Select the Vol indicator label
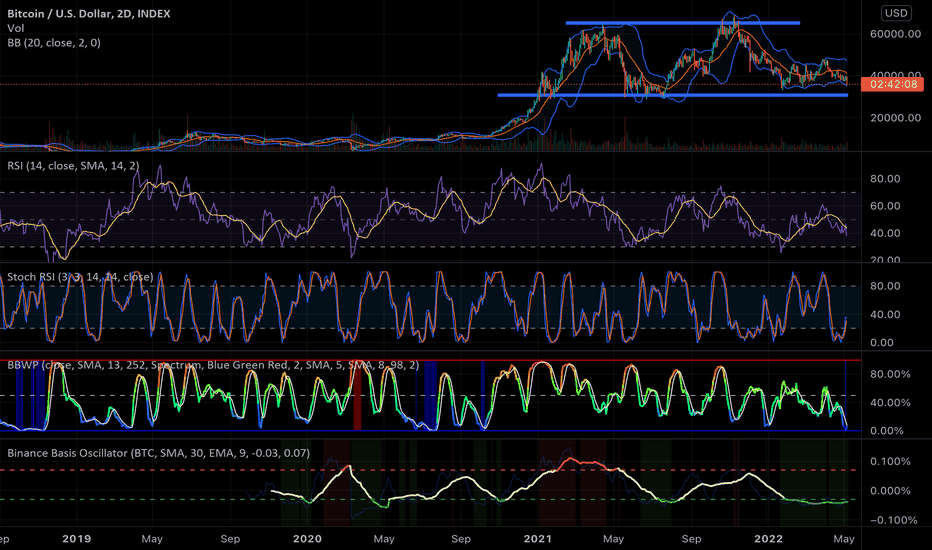 pyautogui.click(x=15, y=28)
